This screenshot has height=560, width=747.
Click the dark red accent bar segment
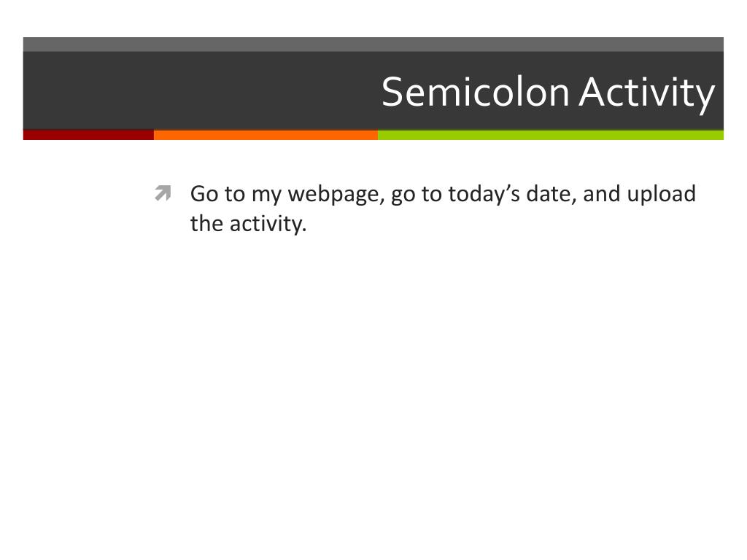(x=88, y=135)
